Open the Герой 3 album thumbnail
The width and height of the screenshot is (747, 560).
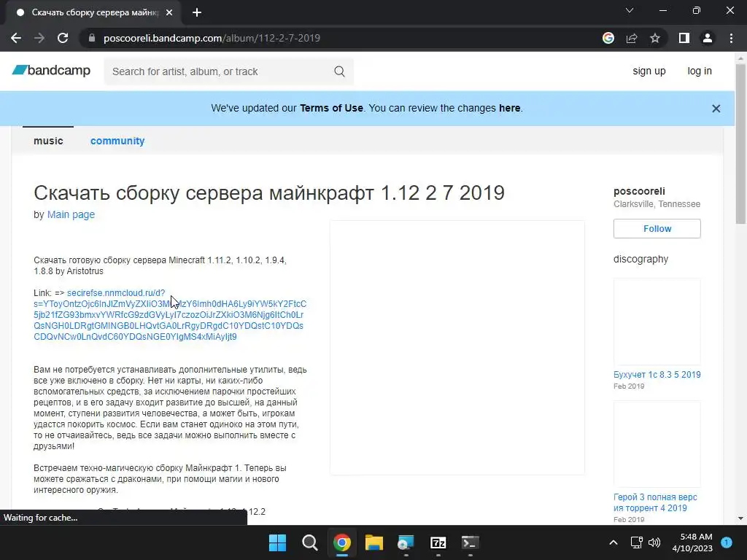pyautogui.click(x=657, y=444)
